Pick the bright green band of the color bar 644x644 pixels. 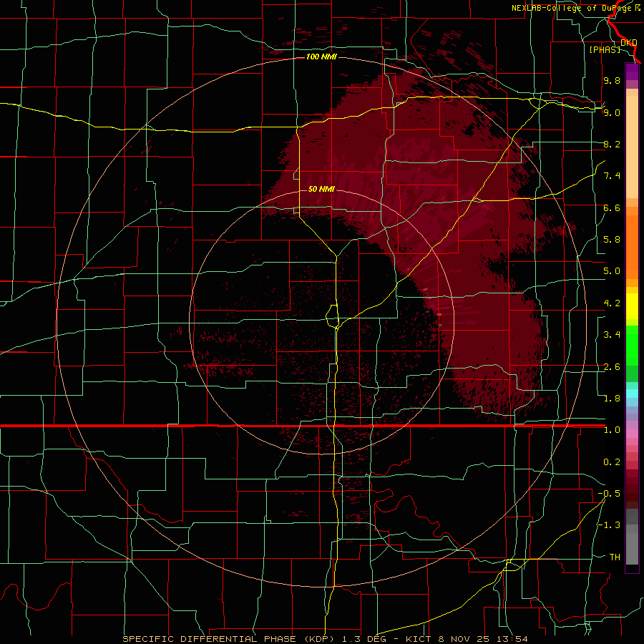(x=632, y=345)
